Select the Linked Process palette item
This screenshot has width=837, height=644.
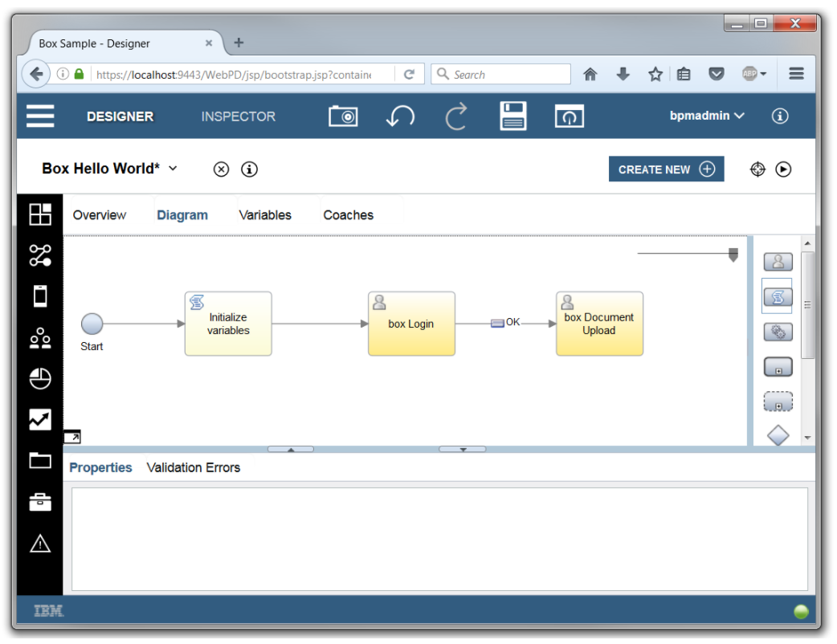click(777, 365)
